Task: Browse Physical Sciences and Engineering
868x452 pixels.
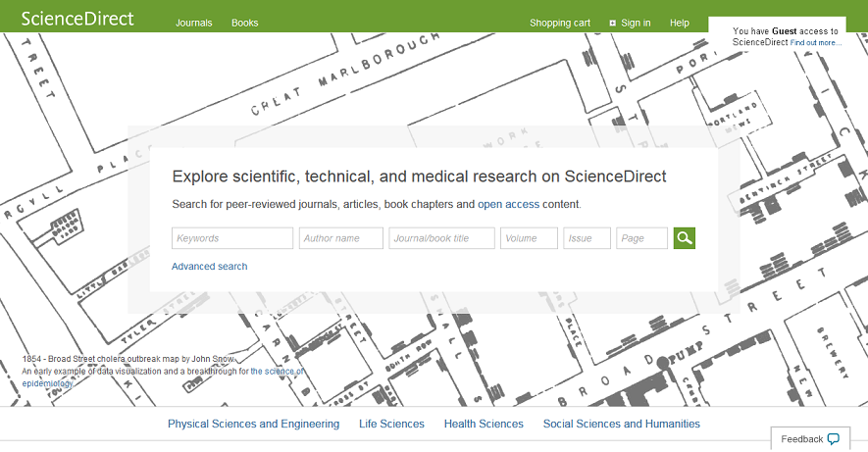Action: click(254, 424)
